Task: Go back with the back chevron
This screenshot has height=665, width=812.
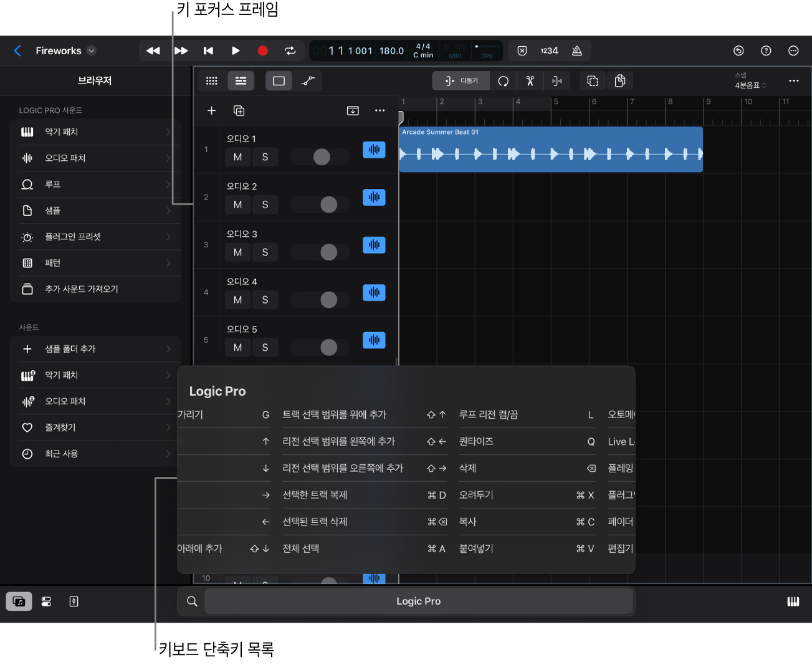Action: (x=17, y=51)
